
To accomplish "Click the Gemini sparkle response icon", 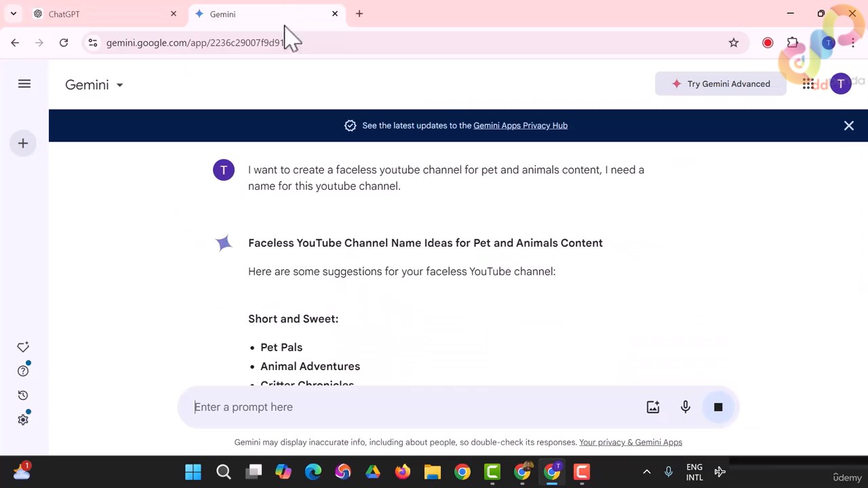I will coord(224,243).
